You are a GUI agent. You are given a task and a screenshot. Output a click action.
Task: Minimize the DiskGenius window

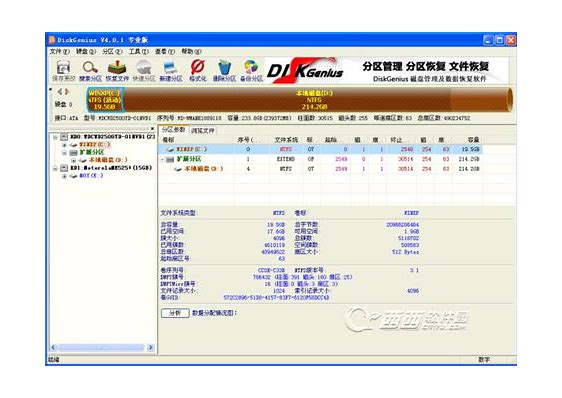click(488, 40)
